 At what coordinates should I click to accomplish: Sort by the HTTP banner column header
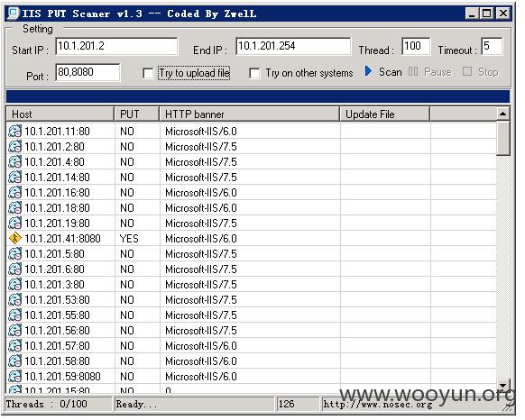click(x=250, y=114)
